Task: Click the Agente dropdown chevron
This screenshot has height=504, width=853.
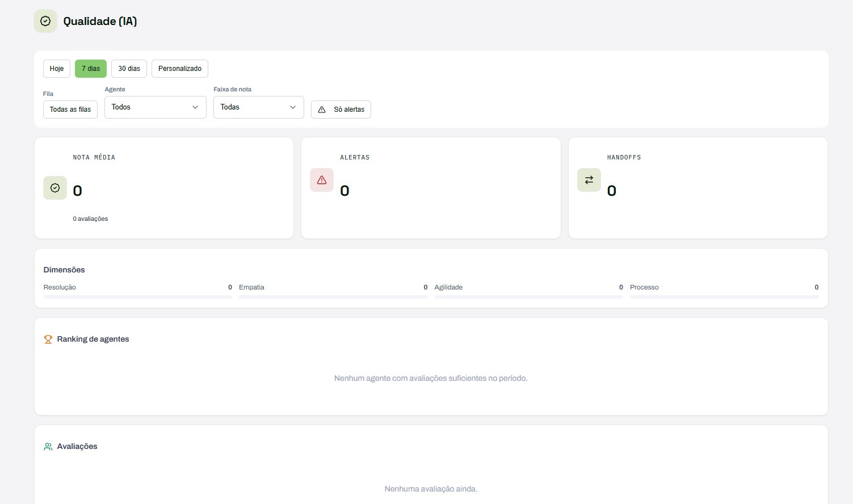Action: 195,107
